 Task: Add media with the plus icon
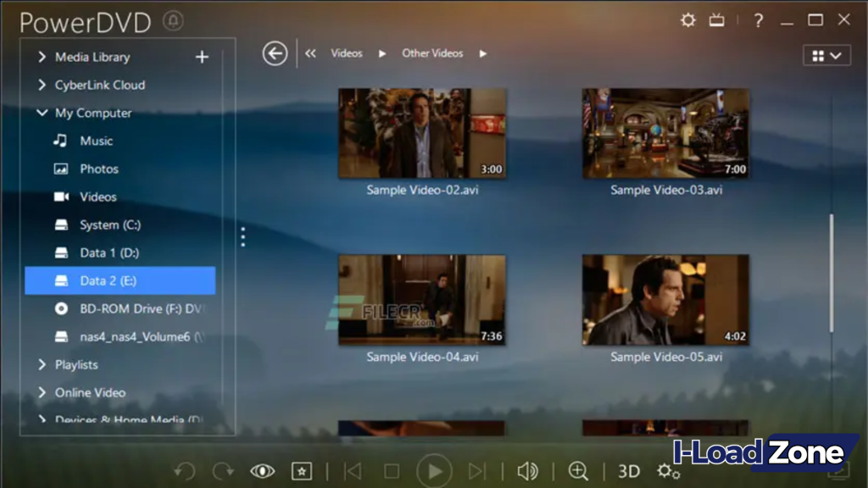[202, 57]
